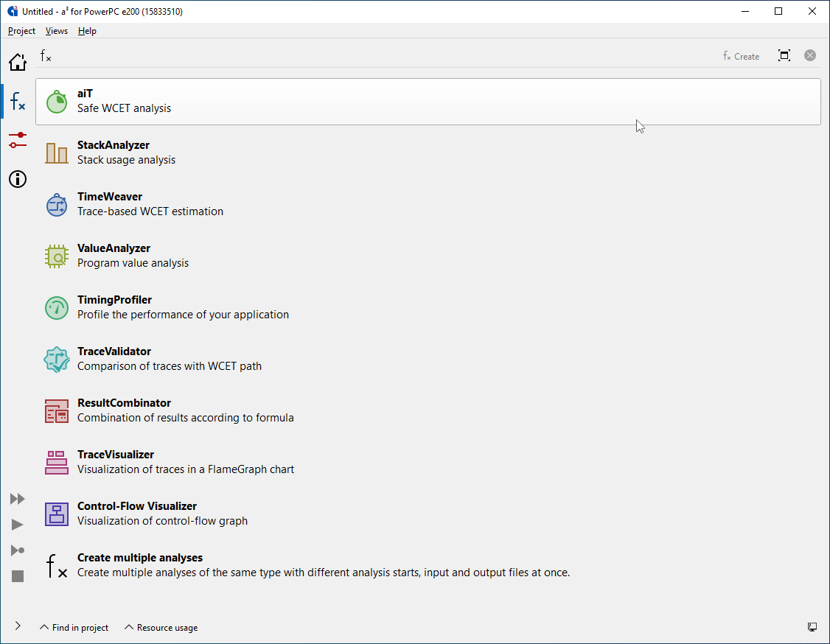Select the TraceVisualizer title text
This screenshot has width=830, height=644.
coord(116,455)
